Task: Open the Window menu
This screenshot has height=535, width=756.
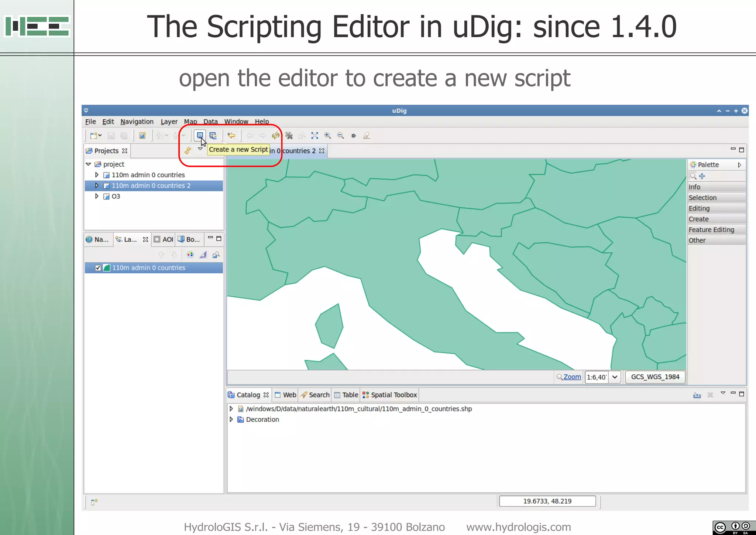Action: [x=236, y=122]
